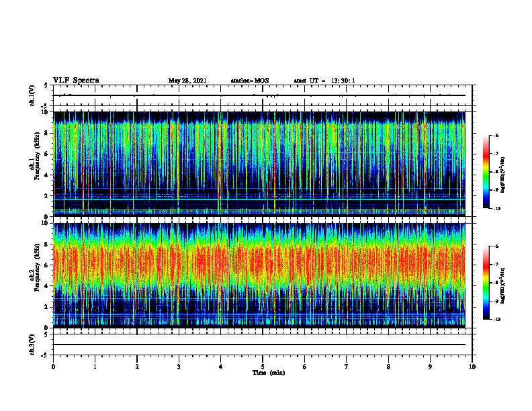This screenshot has height=411, width=532.
Task: Click the ch.1 spectrogram panel
Action: point(259,164)
